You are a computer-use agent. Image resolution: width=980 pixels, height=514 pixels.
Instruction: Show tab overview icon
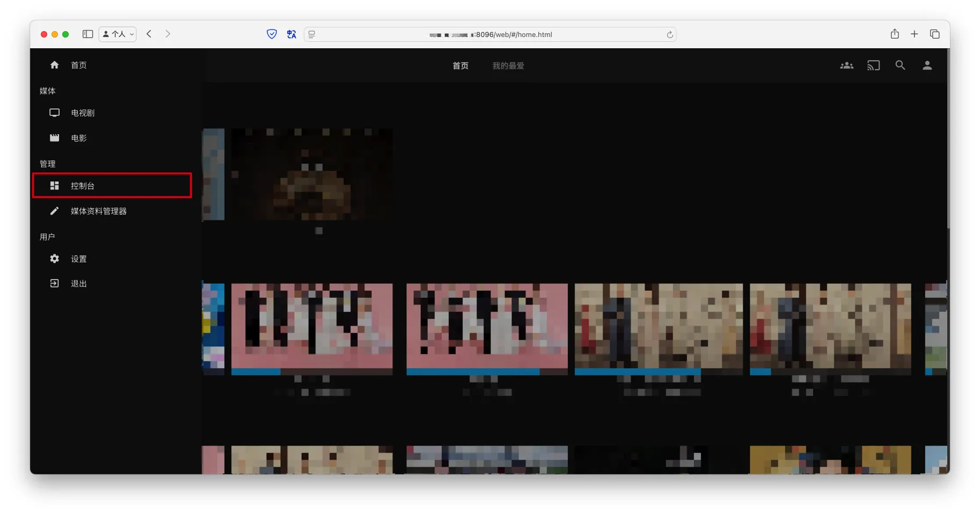click(x=934, y=34)
